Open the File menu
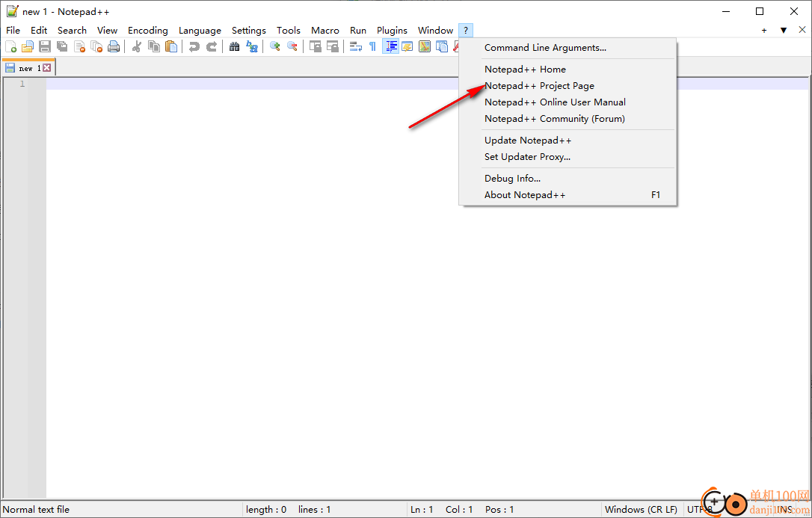This screenshot has height=518, width=812. tap(13, 31)
